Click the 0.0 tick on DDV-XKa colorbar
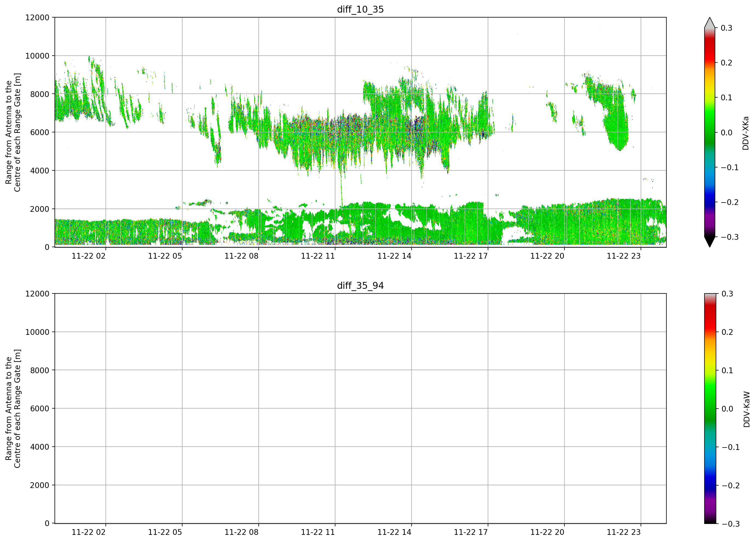The width and height of the screenshot is (756, 542). click(726, 133)
